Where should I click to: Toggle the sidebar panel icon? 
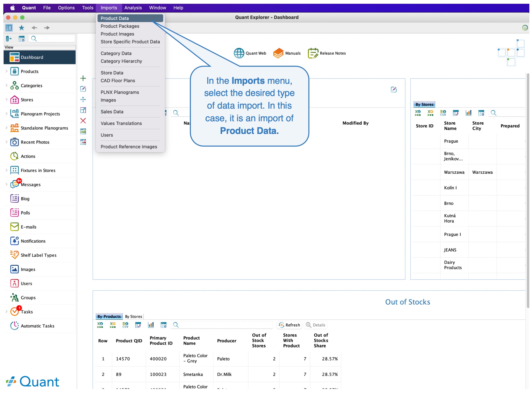pyautogui.click(x=9, y=28)
